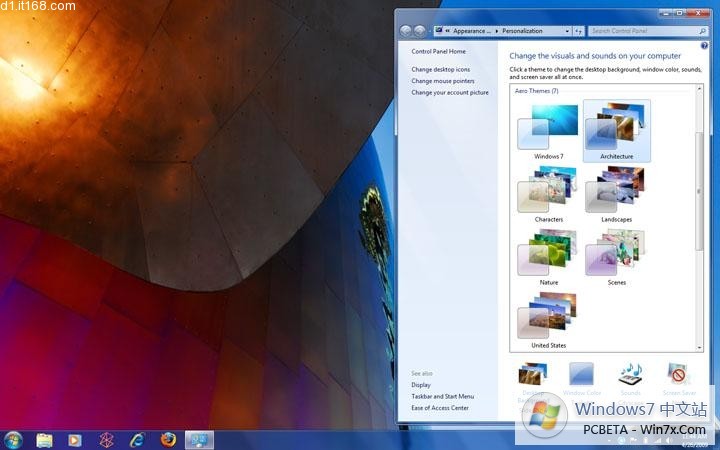Select the Architecture theme
Screen dimensions: 720x450
(x=617, y=131)
